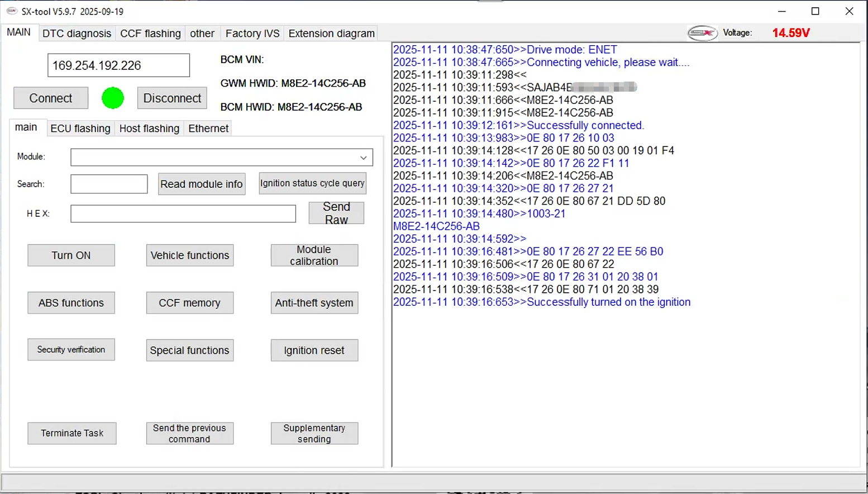Click the Ignition status cycle query button
This screenshot has height=494, width=868.
[x=312, y=183]
